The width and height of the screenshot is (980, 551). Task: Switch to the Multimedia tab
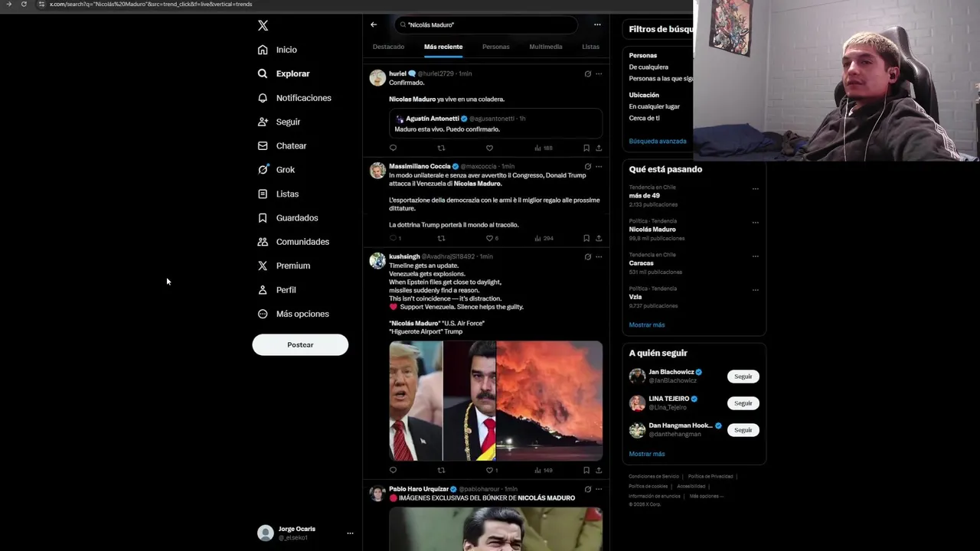[546, 47]
